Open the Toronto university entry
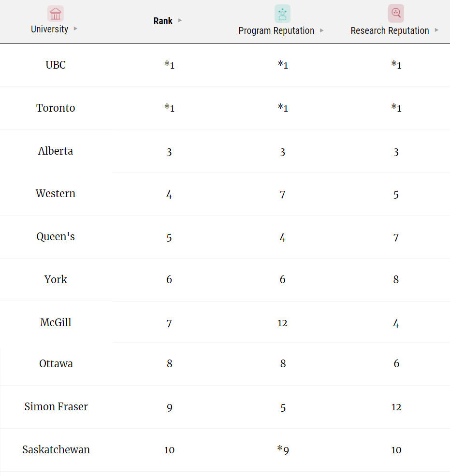The image size is (450, 476). (56, 108)
